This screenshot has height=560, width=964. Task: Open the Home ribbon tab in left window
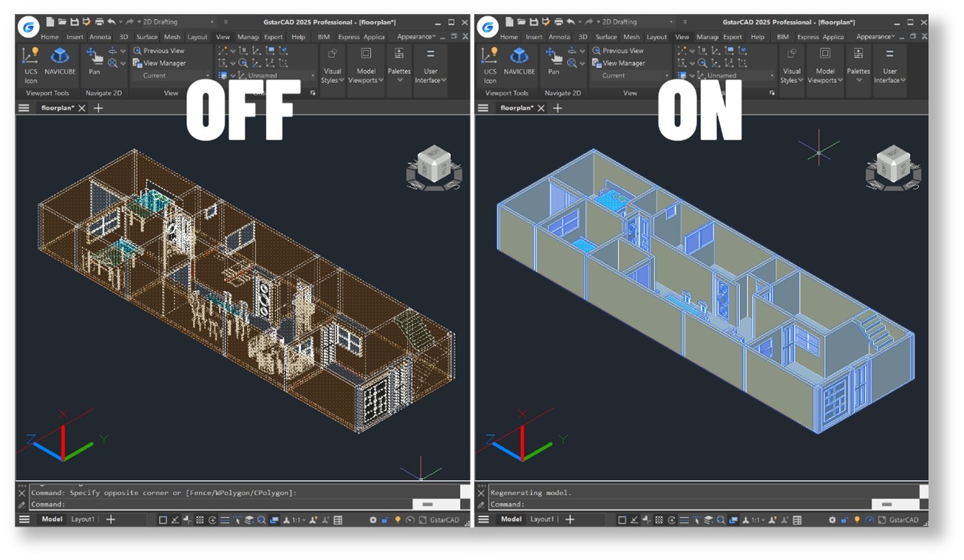50,37
